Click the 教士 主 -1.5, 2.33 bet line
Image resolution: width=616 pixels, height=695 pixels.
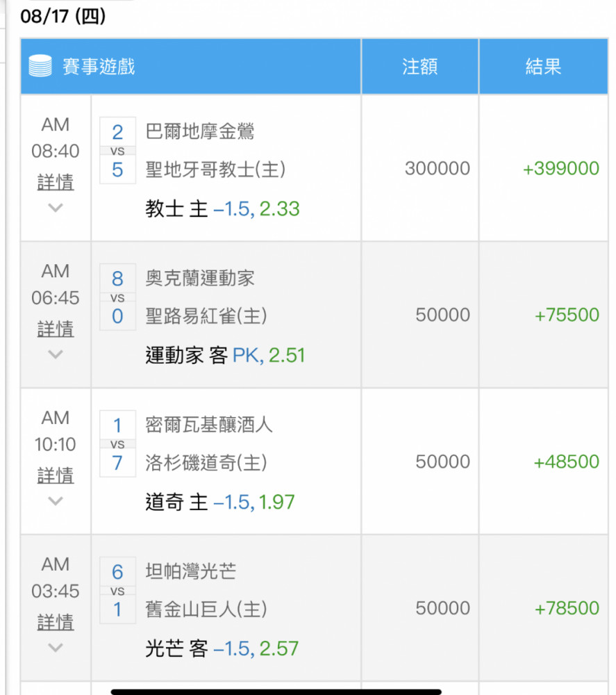222,208
